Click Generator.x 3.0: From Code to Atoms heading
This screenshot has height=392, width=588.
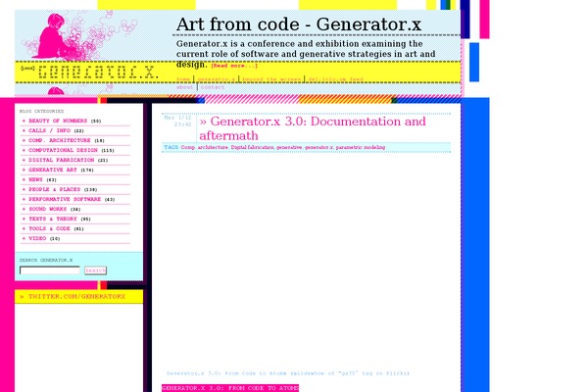click(230, 388)
